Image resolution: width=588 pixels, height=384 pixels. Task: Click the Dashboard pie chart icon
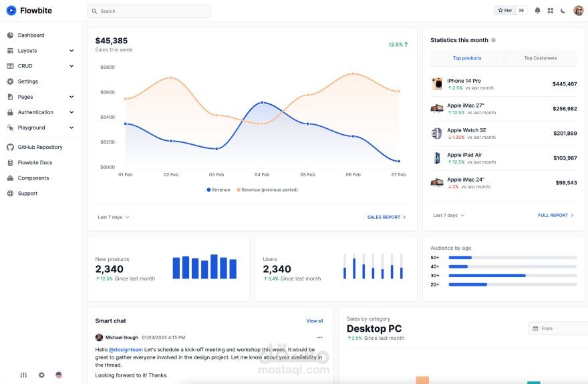click(x=10, y=35)
